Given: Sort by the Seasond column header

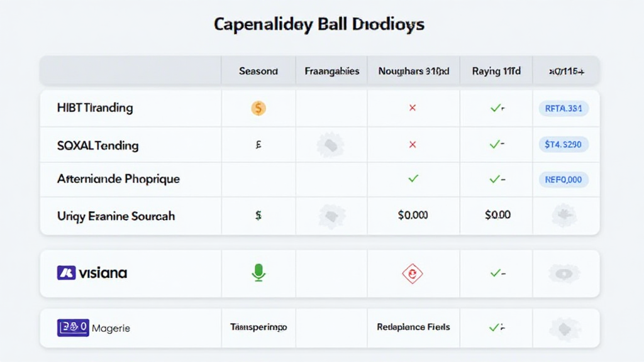Looking at the screenshot, I should coord(258,71).
